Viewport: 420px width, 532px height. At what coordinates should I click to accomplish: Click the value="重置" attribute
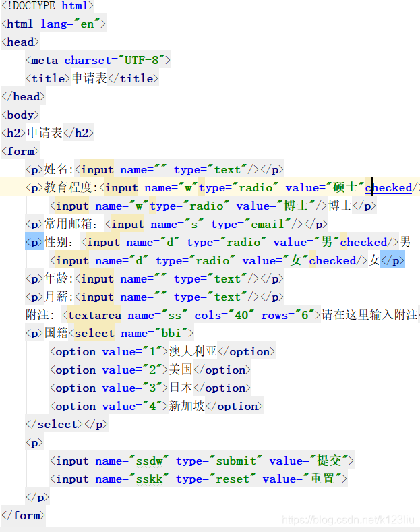click(x=301, y=479)
